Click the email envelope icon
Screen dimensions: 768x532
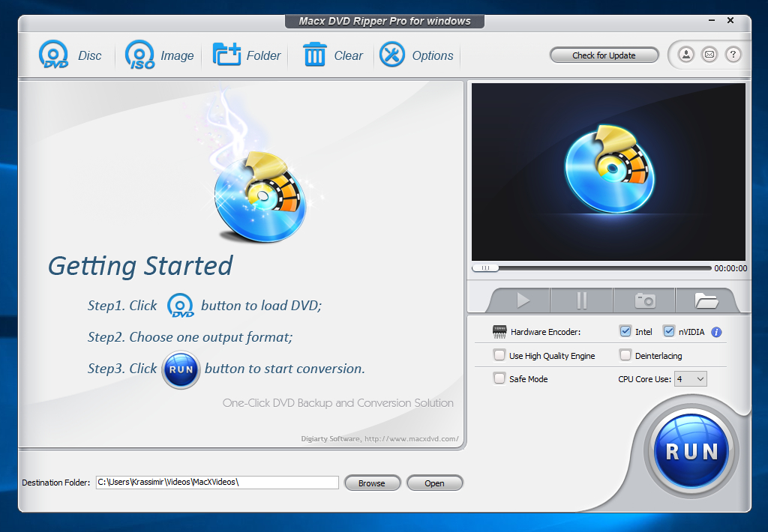(709, 55)
